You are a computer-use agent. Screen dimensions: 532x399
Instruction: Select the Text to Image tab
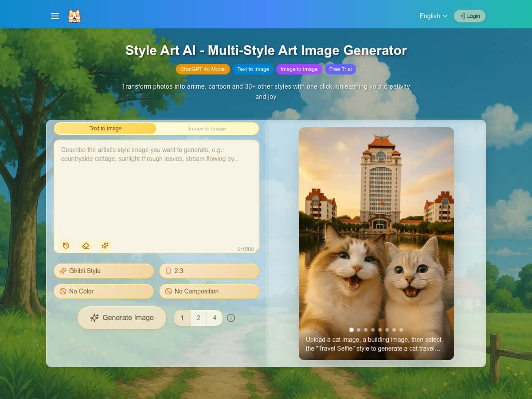[105, 129]
